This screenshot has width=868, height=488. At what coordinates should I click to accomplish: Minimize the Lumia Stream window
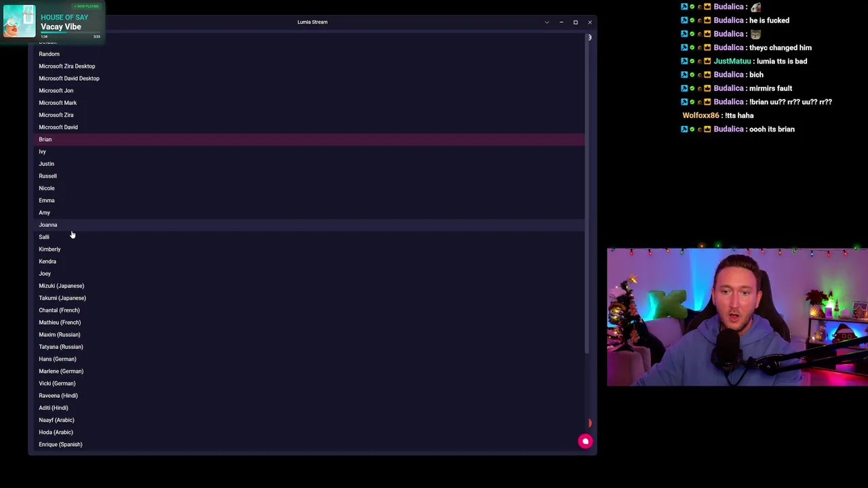pyautogui.click(x=561, y=22)
